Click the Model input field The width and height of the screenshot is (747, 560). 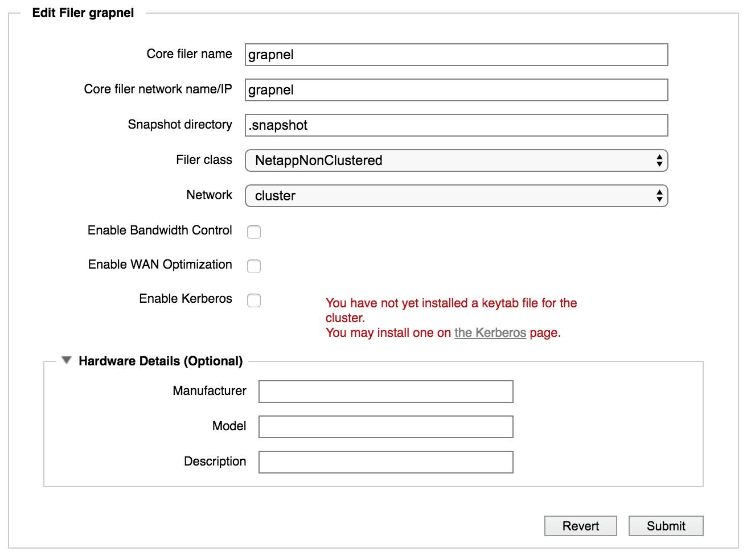coord(386,427)
